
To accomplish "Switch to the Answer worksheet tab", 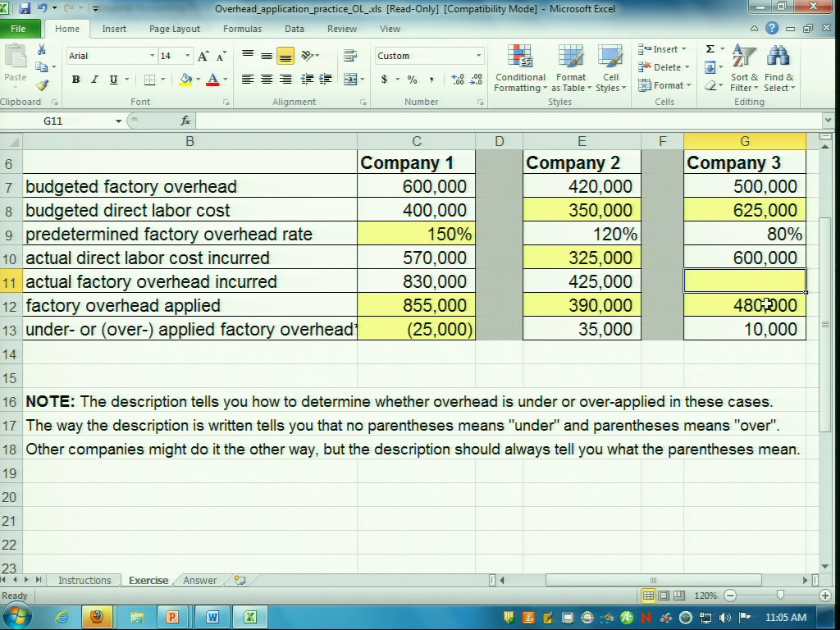I will [x=200, y=580].
